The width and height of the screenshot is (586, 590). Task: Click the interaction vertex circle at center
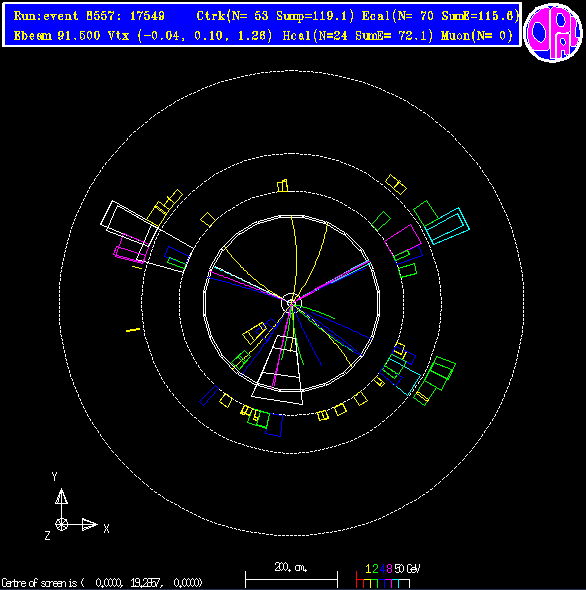click(x=291, y=303)
